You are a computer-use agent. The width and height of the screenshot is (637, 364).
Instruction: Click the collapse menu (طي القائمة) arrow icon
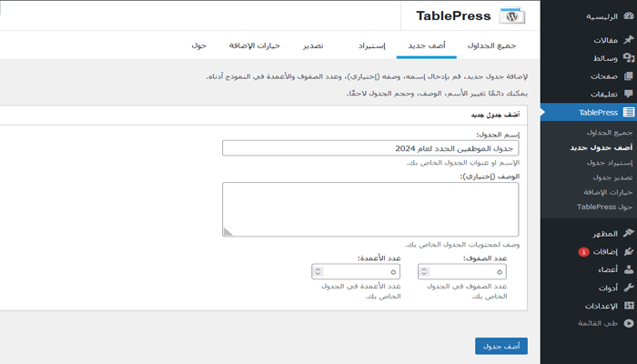(x=629, y=323)
